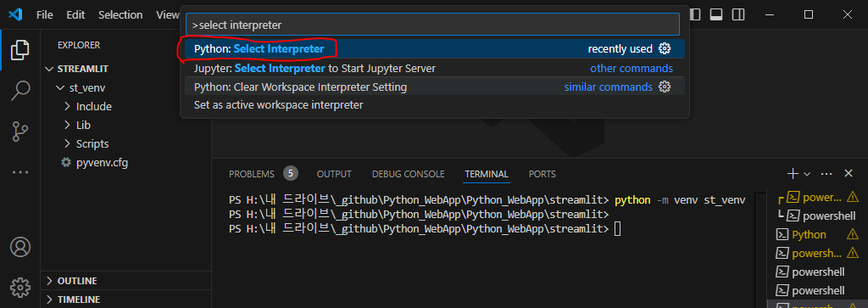
Task: Open pyvenv.cfg file in explorer
Action: point(103,163)
